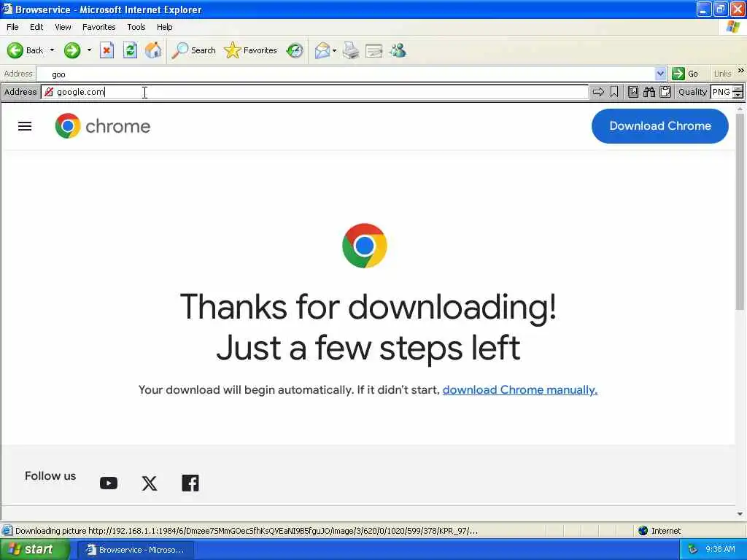Click the Download Chrome button
This screenshot has width=747, height=560.
pos(659,125)
